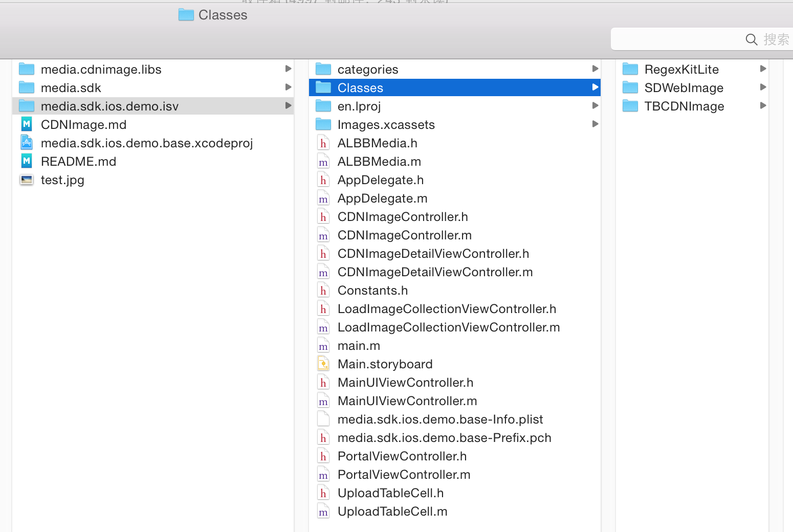Expand the RegexKitLite folder arrow
The height and width of the screenshot is (532, 793).
[x=763, y=69]
